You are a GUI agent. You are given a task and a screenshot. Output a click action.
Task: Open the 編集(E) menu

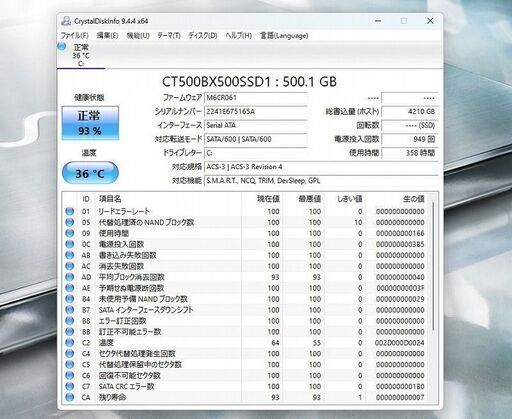tap(107, 36)
